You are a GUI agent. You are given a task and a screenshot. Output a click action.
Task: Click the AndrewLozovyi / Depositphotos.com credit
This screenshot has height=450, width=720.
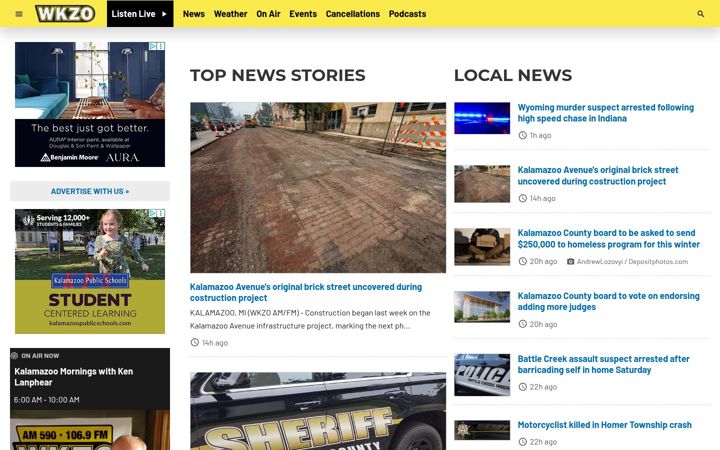tap(632, 261)
